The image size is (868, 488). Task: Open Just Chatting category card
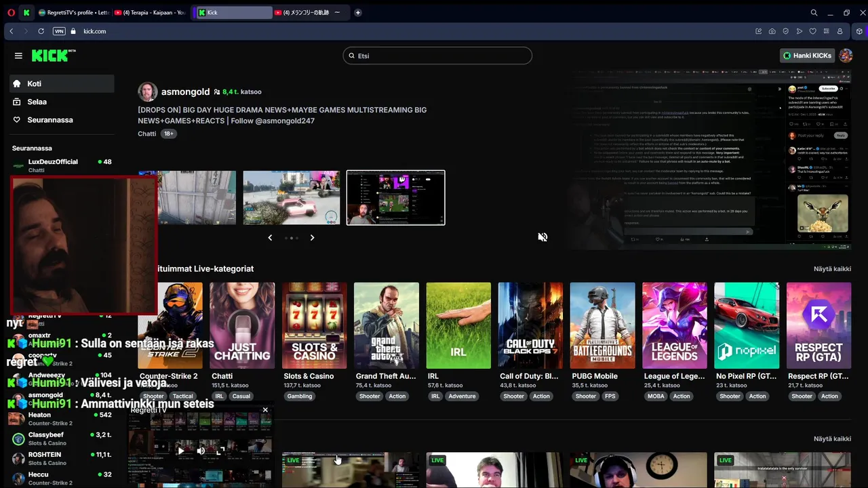[x=242, y=325]
